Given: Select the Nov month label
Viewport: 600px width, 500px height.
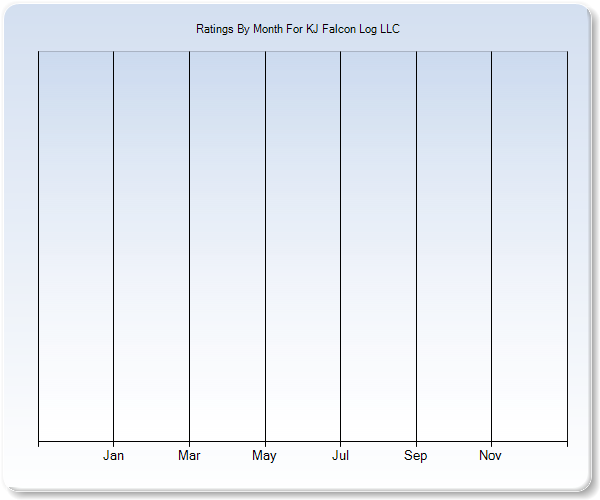Looking at the screenshot, I should 490,456.
